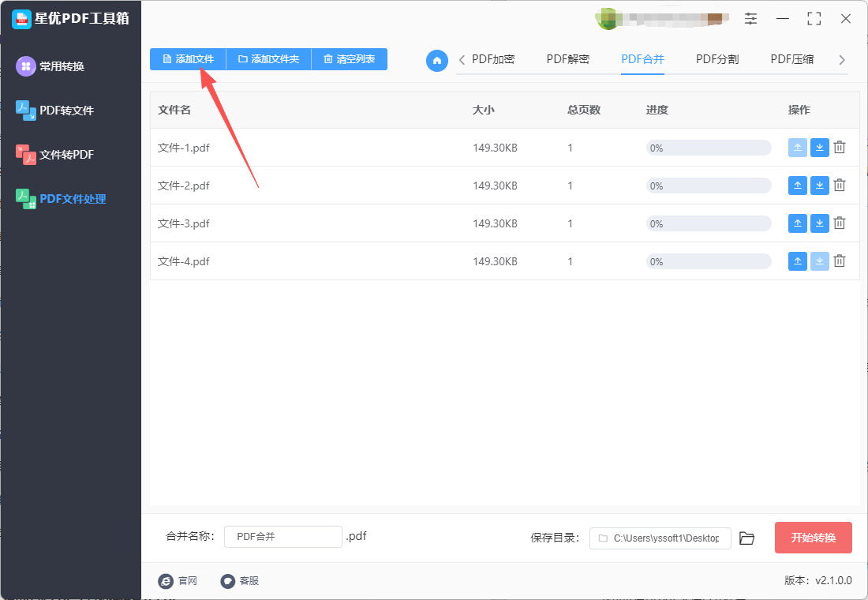The height and width of the screenshot is (600, 868).
Task: Open the PDF分割 tab
Action: tap(717, 59)
